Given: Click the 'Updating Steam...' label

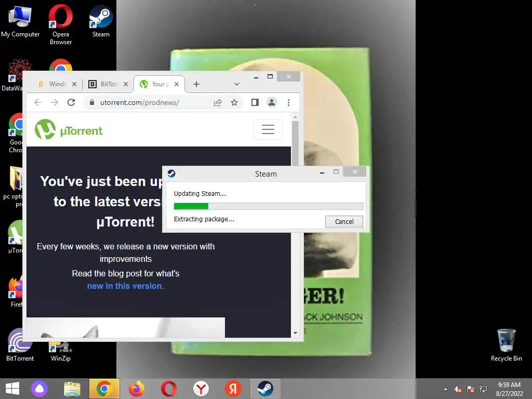Looking at the screenshot, I should tap(200, 194).
